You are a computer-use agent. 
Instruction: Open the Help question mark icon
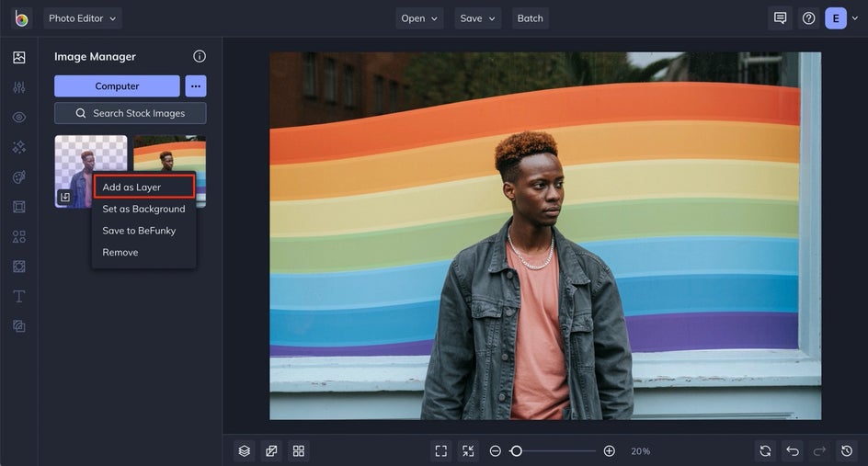point(808,18)
